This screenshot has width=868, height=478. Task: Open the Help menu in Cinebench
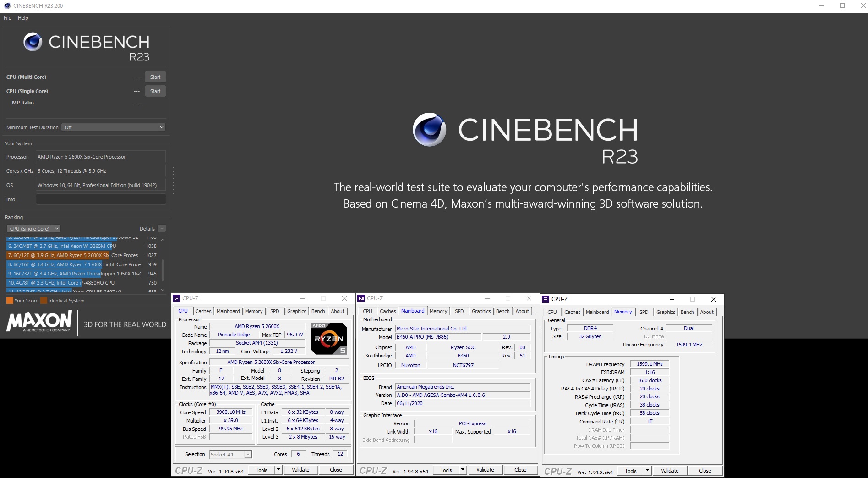point(23,18)
